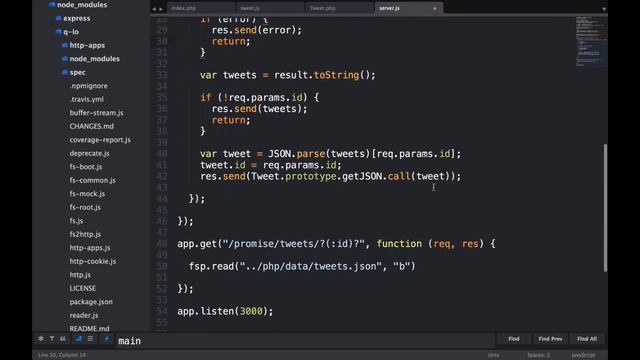Open LICENSE file
The image size is (640, 360).
(x=82, y=288)
